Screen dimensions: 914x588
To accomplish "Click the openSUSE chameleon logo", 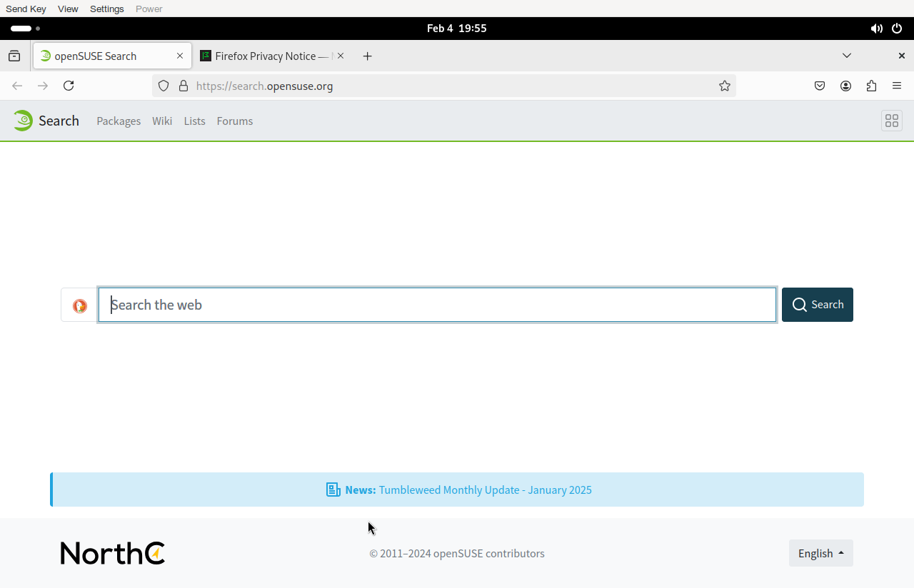I will [23, 121].
